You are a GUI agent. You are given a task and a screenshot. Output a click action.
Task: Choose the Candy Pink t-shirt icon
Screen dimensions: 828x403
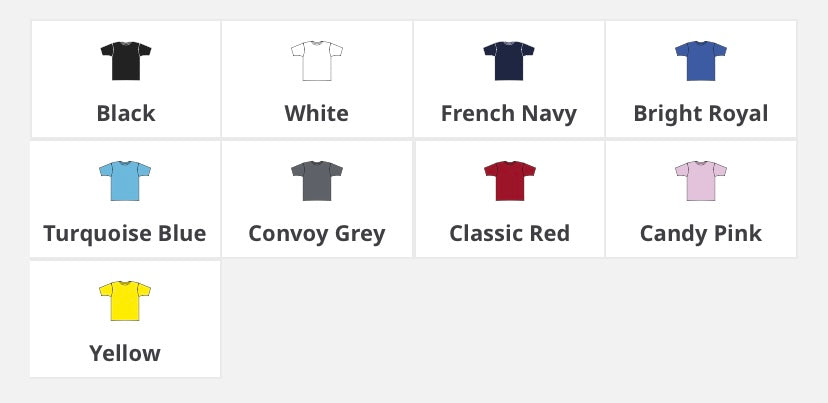[701, 181]
